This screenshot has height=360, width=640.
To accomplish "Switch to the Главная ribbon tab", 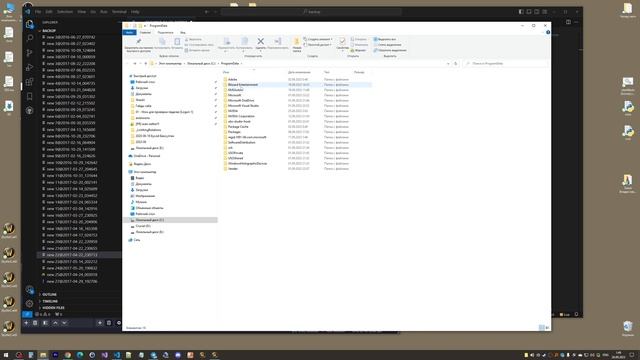I will point(145,32).
